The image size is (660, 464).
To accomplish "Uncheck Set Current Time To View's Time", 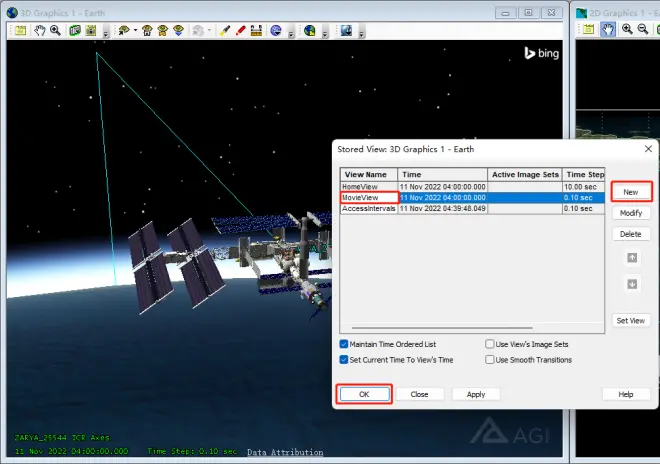I will pyautogui.click(x=343, y=360).
